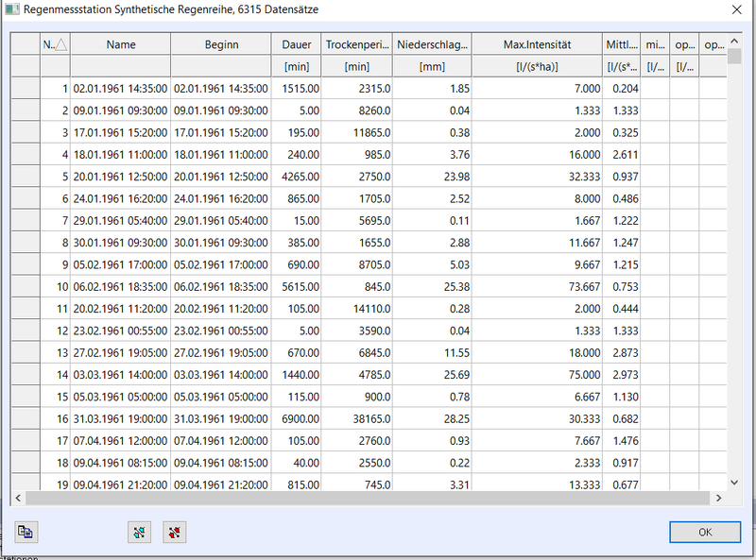Click the row number 13 cell
Viewport: 756px width, 560px height.
(56, 353)
